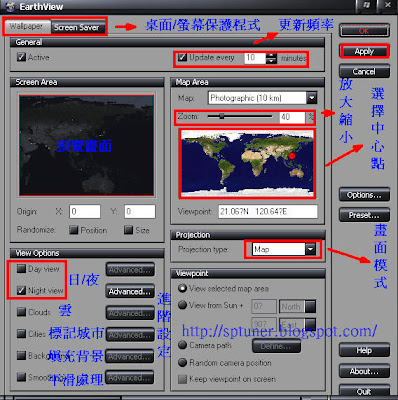Open the North direction dropdown
Image resolution: width=398 pixels, height=400 pixels.
pyautogui.click(x=311, y=306)
